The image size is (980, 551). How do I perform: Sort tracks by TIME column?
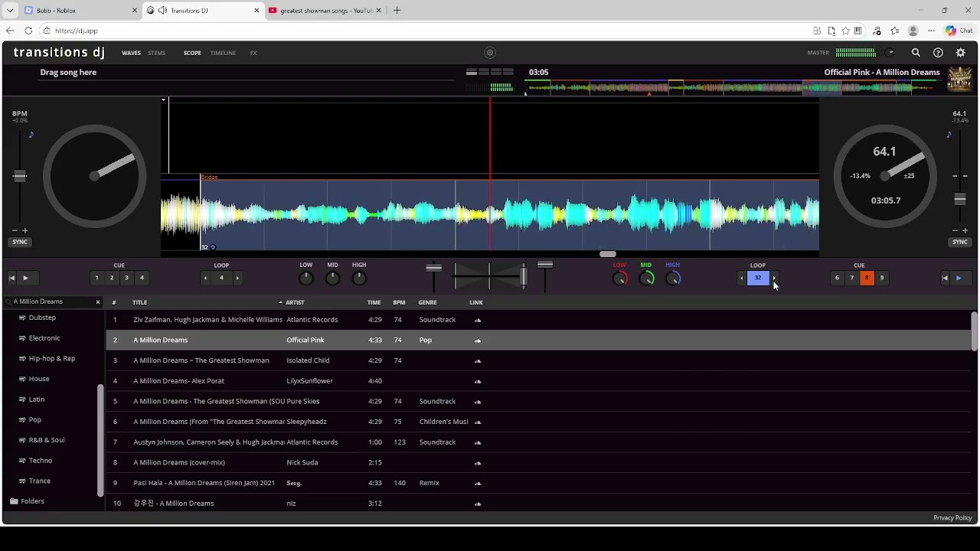coord(374,302)
